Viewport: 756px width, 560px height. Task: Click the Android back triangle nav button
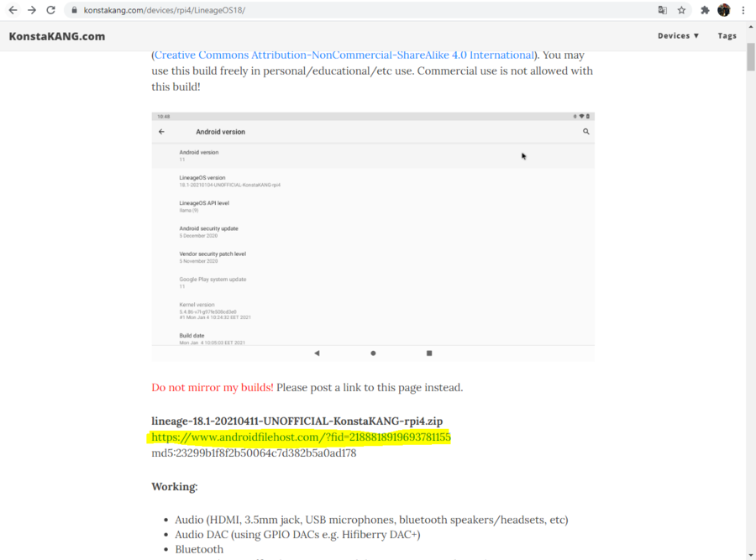[317, 353]
